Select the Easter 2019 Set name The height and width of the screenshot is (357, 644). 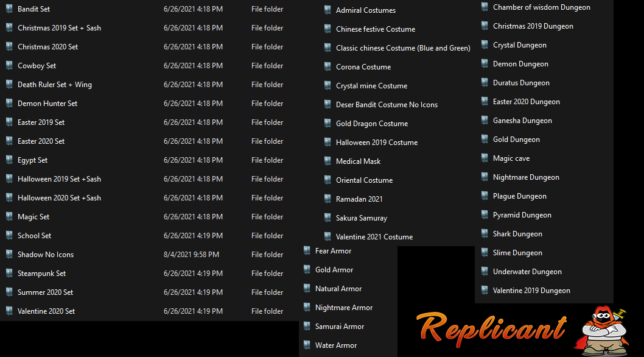click(41, 122)
